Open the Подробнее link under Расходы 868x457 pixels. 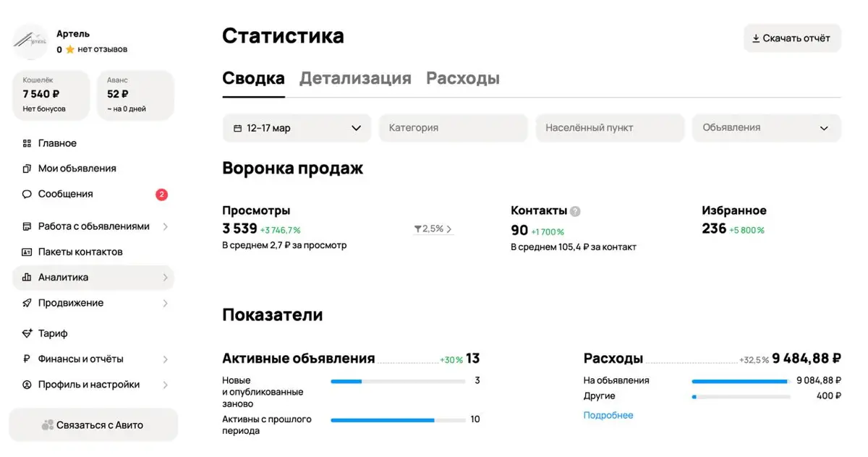[608, 415]
